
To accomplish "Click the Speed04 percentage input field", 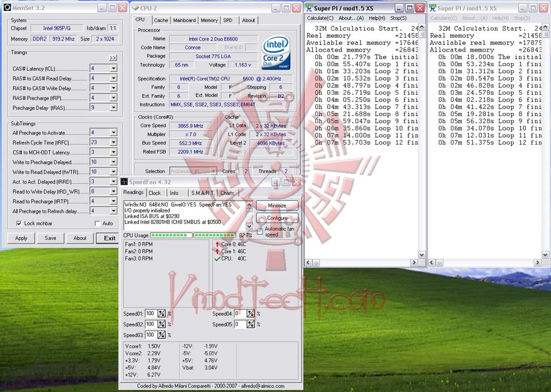I will (x=239, y=313).
